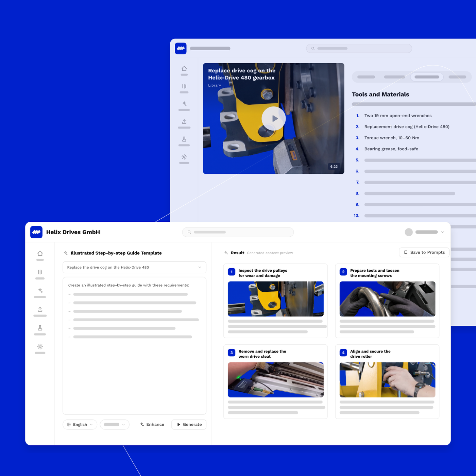Click step 4 title 'Align and secure the drive roller'
Viewport: 476px width, 476px height.
pyautogui.click(x=370, y=354)
